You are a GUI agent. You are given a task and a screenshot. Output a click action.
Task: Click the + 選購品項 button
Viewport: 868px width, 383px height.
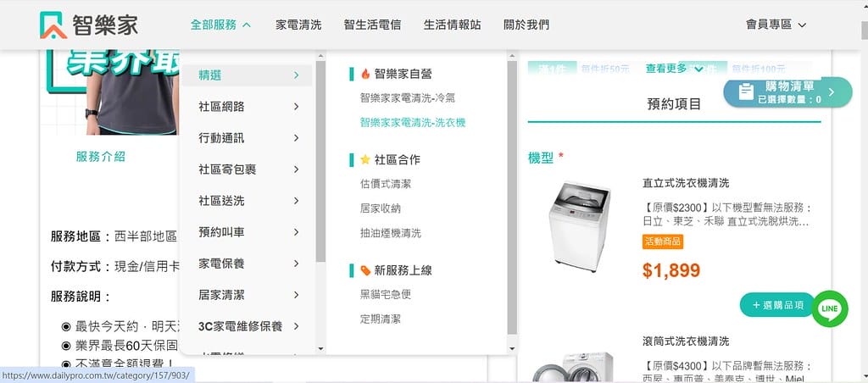pos(777,305)
